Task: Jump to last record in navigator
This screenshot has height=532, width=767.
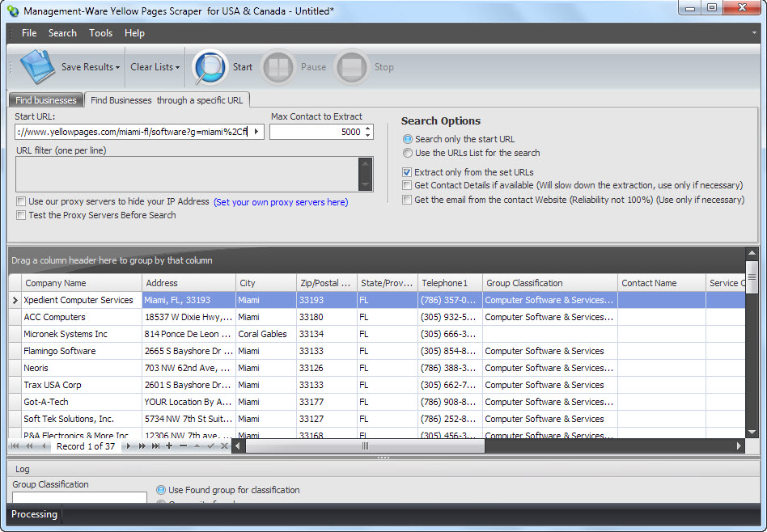Action: pos(155,446)
